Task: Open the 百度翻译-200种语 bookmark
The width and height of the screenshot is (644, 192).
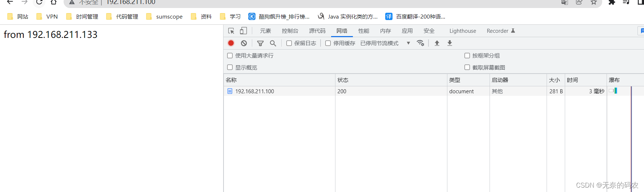Action: pos(415,16)
